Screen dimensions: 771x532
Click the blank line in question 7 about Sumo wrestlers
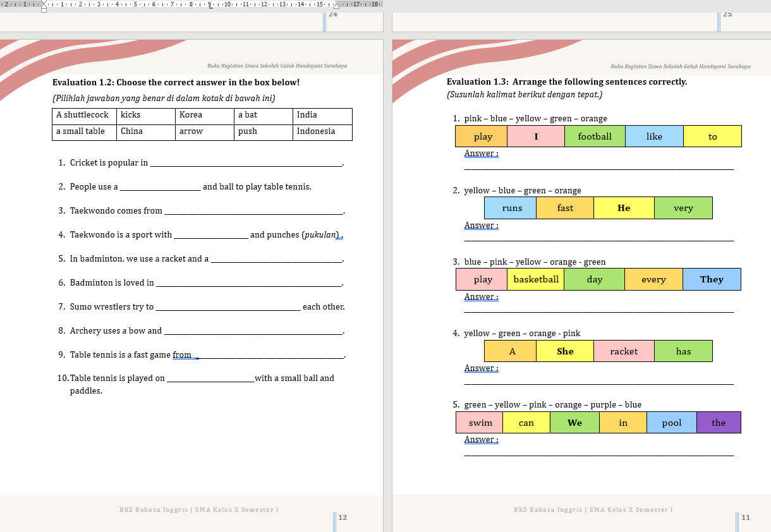point(228,308)
